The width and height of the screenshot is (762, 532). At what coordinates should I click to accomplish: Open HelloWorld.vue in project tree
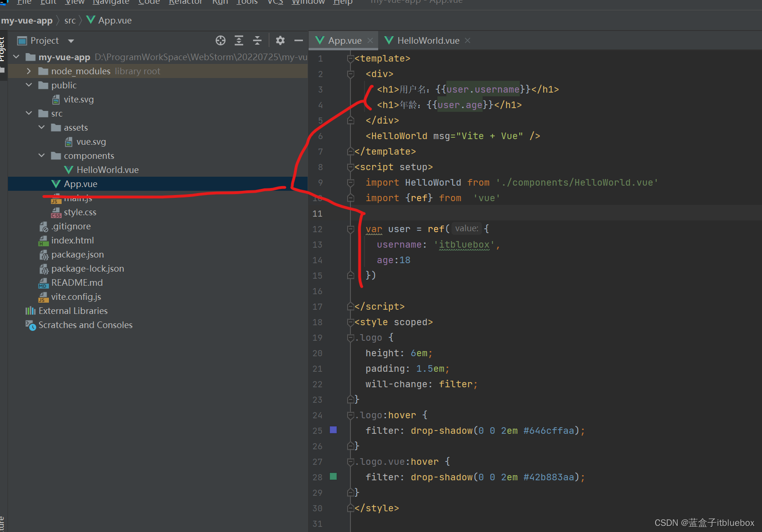[107, 170]
